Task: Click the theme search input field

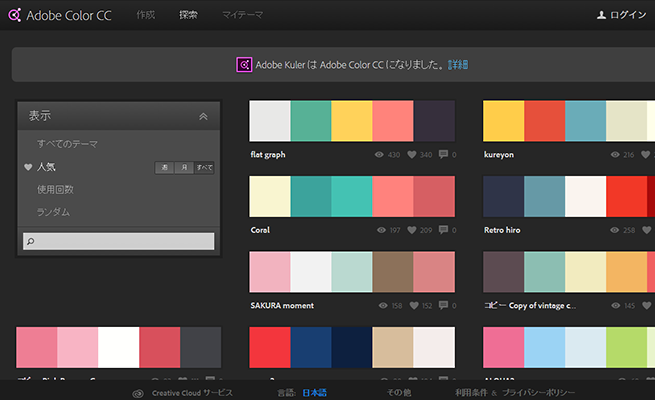Action: coord(119,241)
